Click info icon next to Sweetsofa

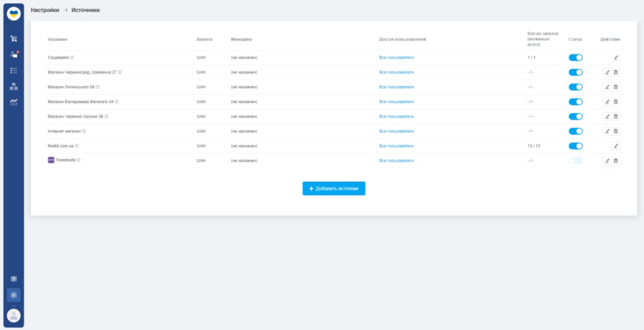click(79, 160)
